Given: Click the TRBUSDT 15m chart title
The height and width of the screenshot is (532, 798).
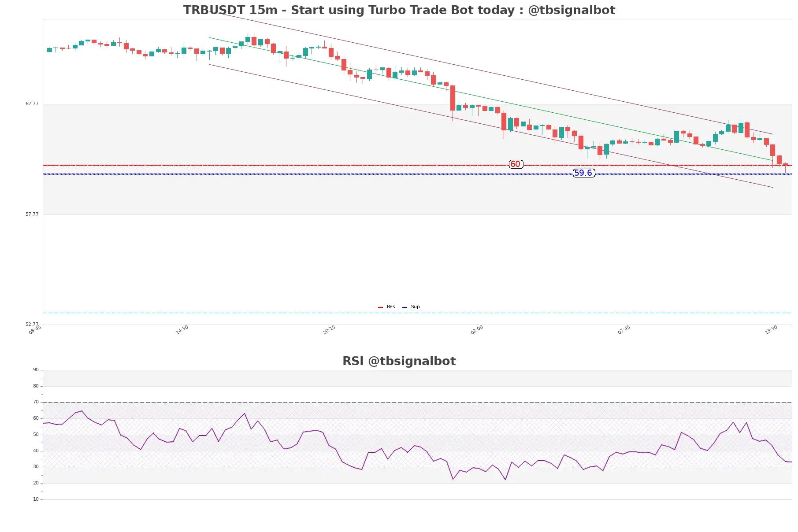Looking at the screenshot, I should 399,10.
